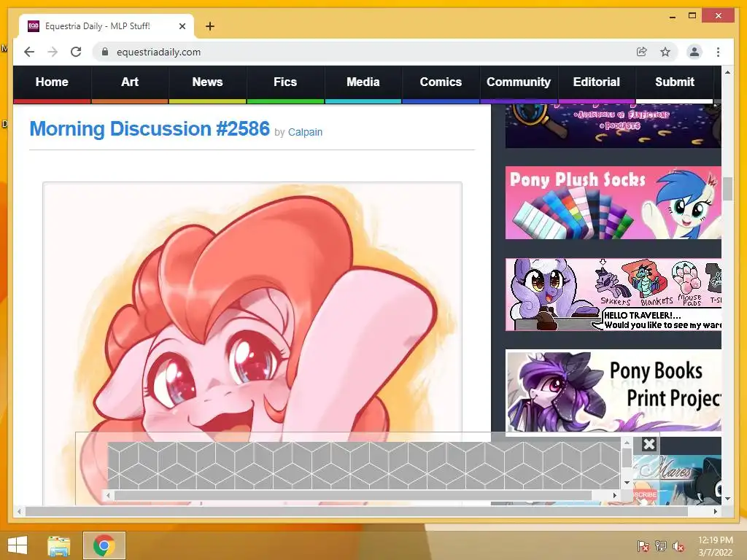The width and height of the screenshot is (747, 560).
Task: Open the Media nav menu
Action: [363, 82]
